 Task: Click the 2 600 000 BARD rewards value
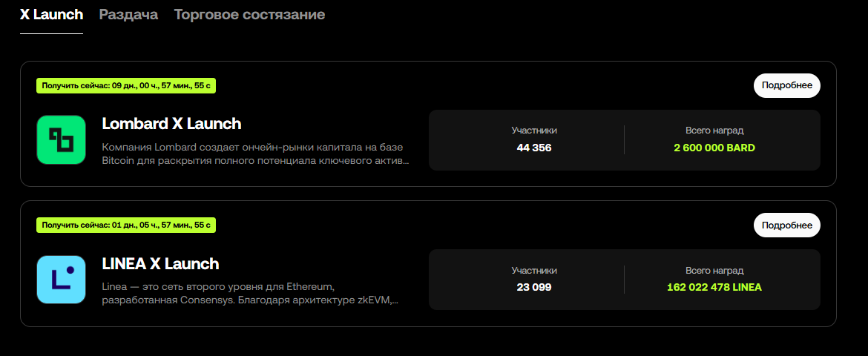(x=714, y=148)
